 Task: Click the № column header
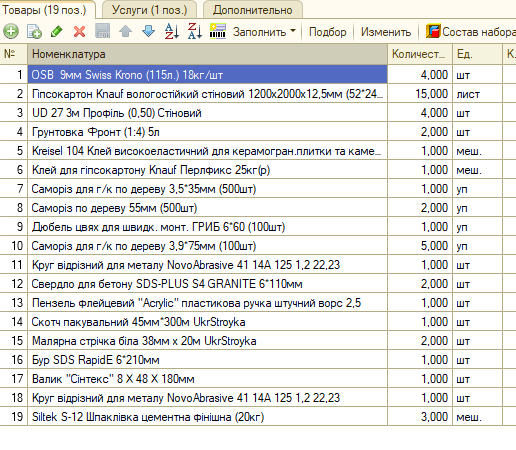[x=13, y=54]
